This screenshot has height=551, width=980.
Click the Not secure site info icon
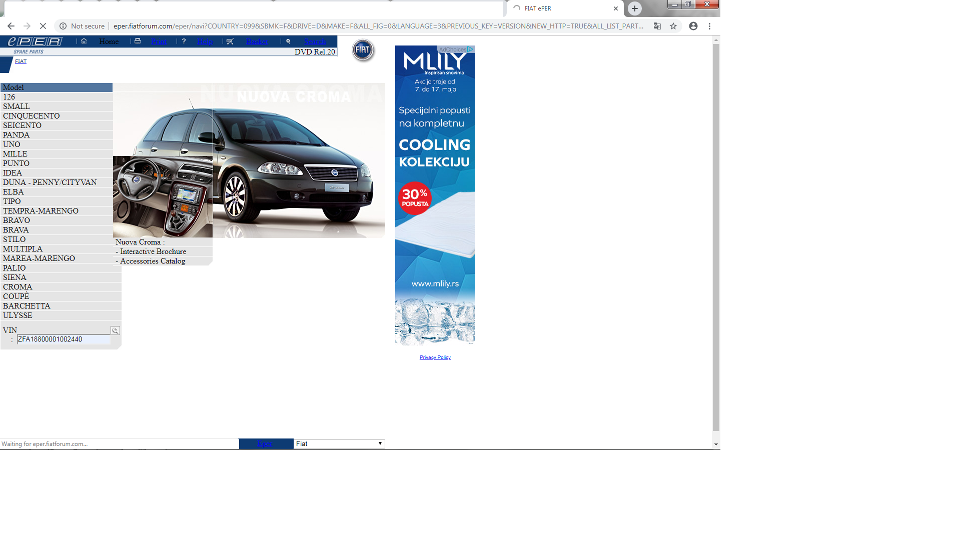pyautogui.click(x=63, y=26)
